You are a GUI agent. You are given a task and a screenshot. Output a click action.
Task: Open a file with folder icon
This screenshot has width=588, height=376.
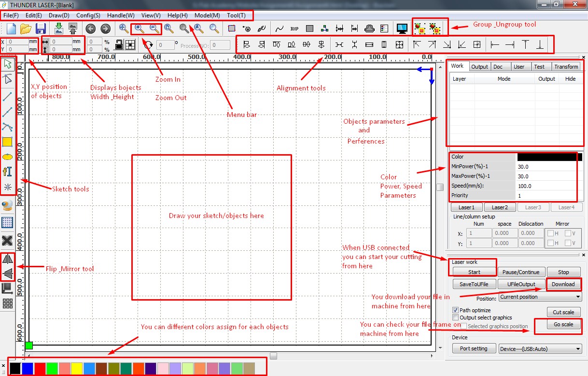(26, 29)
